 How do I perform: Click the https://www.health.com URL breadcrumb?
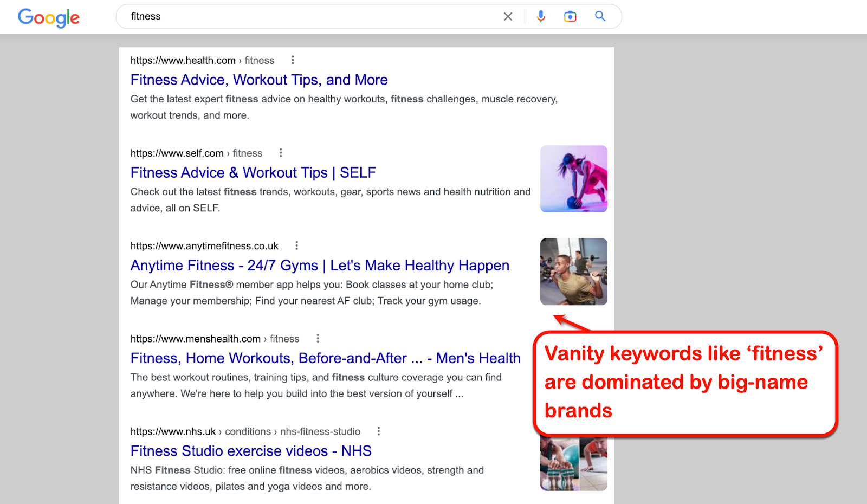click(202, 61)
